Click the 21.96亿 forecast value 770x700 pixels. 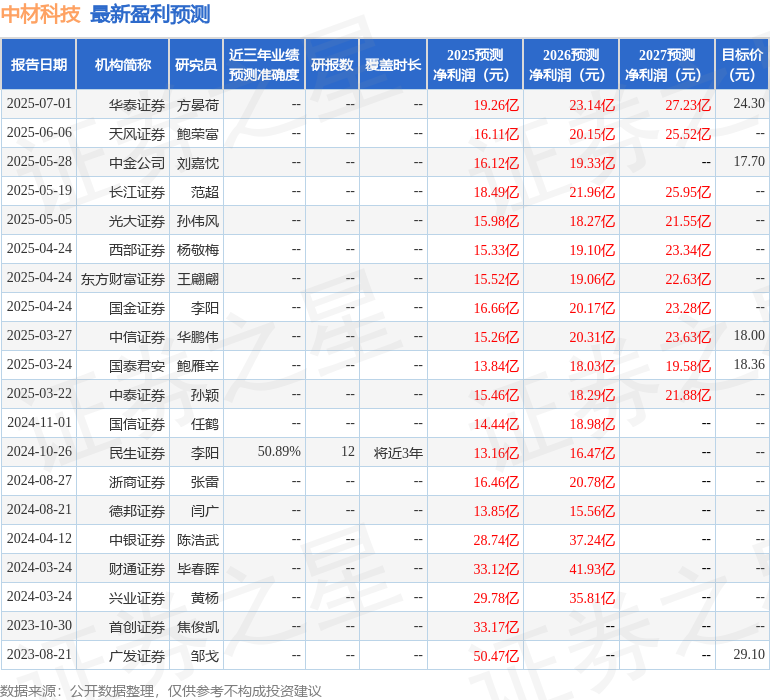[x=592, y=192]
